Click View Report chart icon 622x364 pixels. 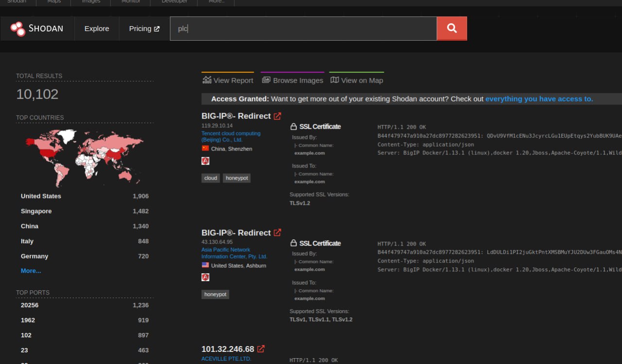[207, 80]
